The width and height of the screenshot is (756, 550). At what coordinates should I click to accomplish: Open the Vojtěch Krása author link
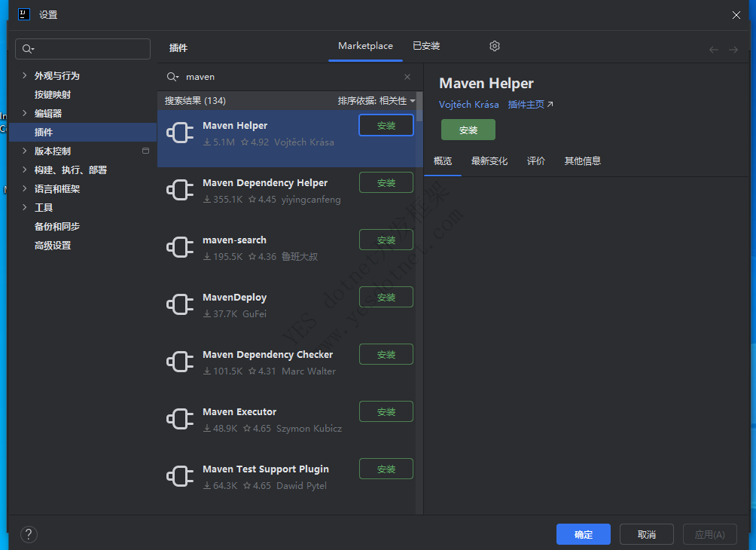(x=468, y=104)
